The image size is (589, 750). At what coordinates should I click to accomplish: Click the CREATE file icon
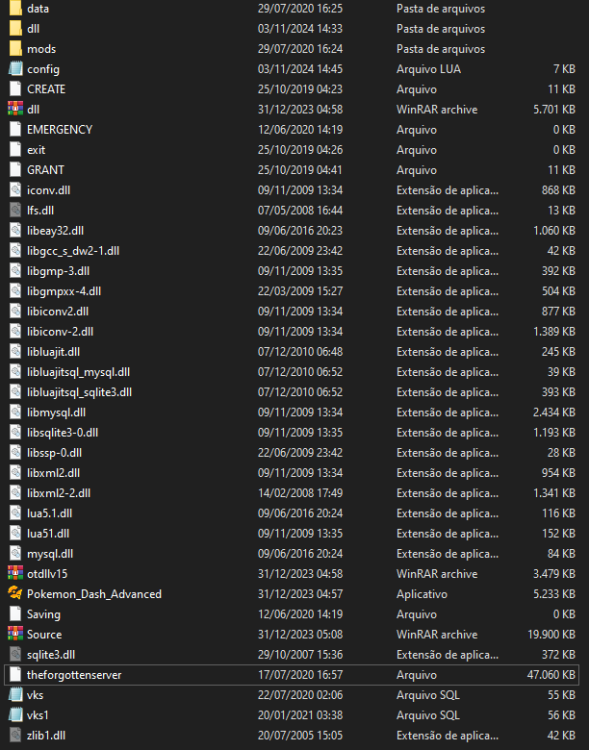click(15, 89)
